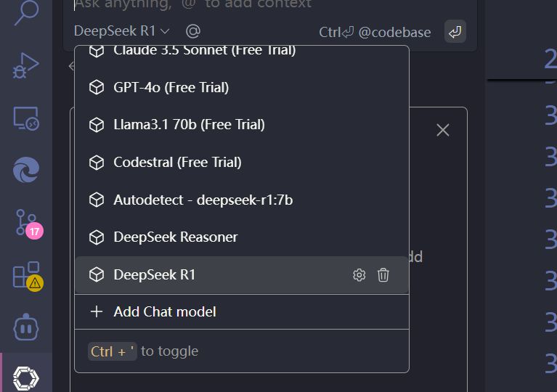The image size is (557, 392).
Task: Click the @ add context icon
Action: [x=192, y=31]
